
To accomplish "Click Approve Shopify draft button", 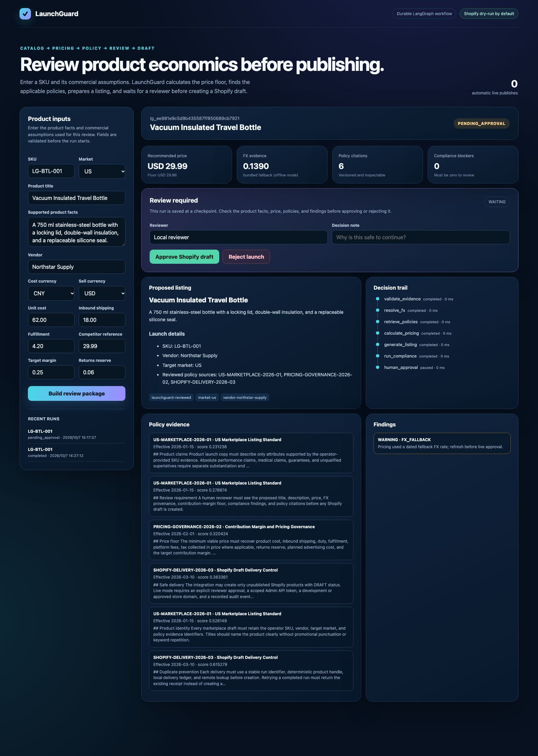I will click(184, 257).
